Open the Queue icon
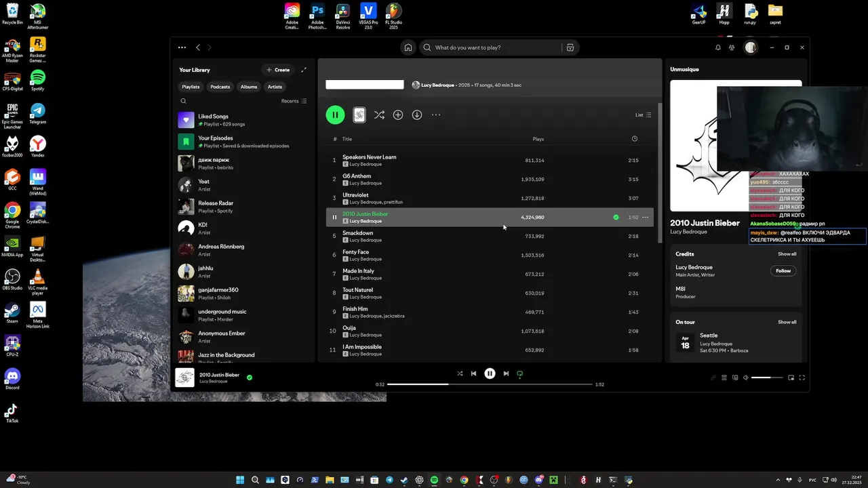The height and width of the screenshot is (488, 868). (x=724, y=378)
